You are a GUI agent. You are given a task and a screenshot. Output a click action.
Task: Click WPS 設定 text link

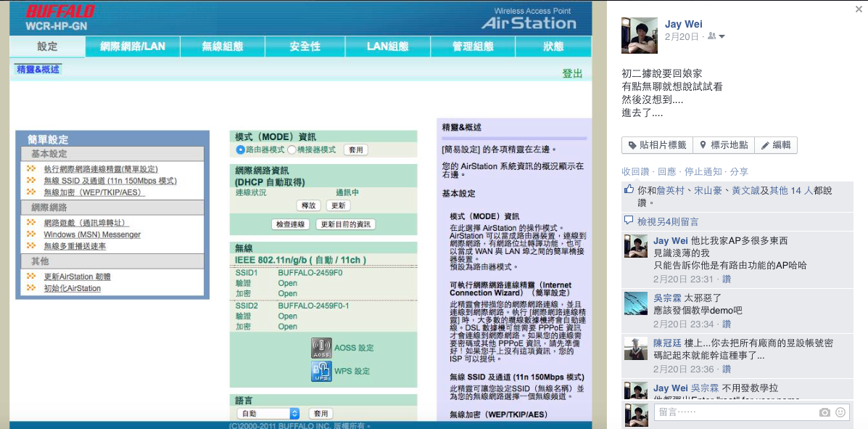pos(352,372)
